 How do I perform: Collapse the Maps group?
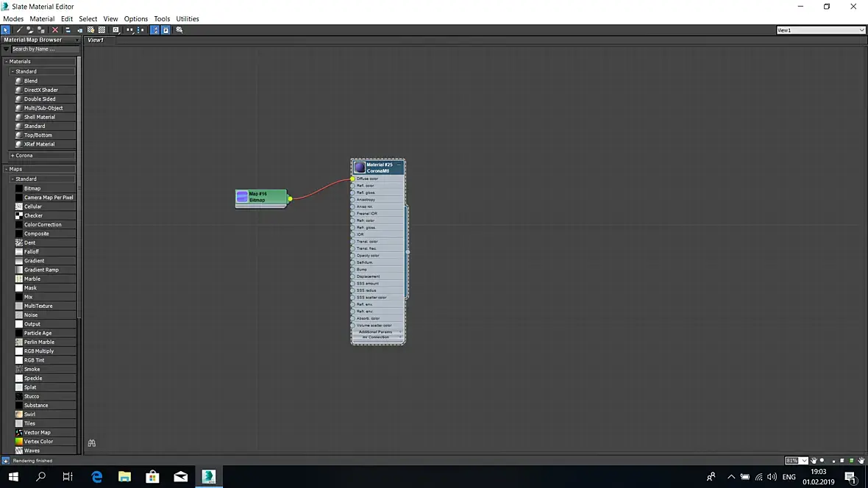coord(6,169)
